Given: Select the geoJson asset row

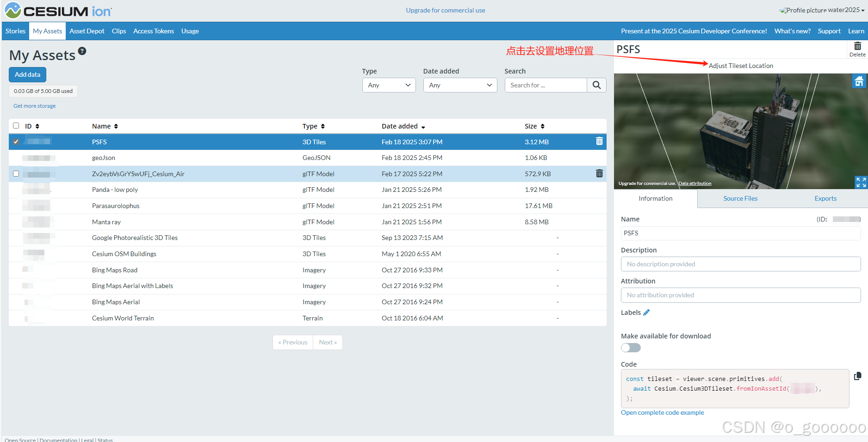Looking at the screenshot, I should [307, 158].
